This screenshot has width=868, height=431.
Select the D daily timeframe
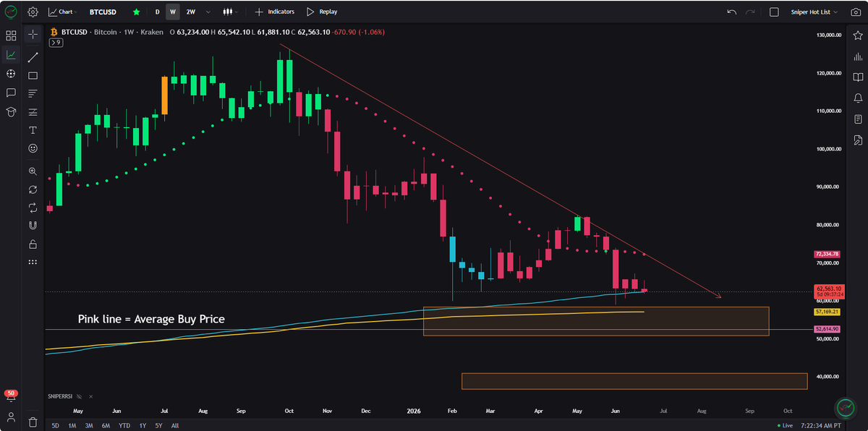click(157, 12)
